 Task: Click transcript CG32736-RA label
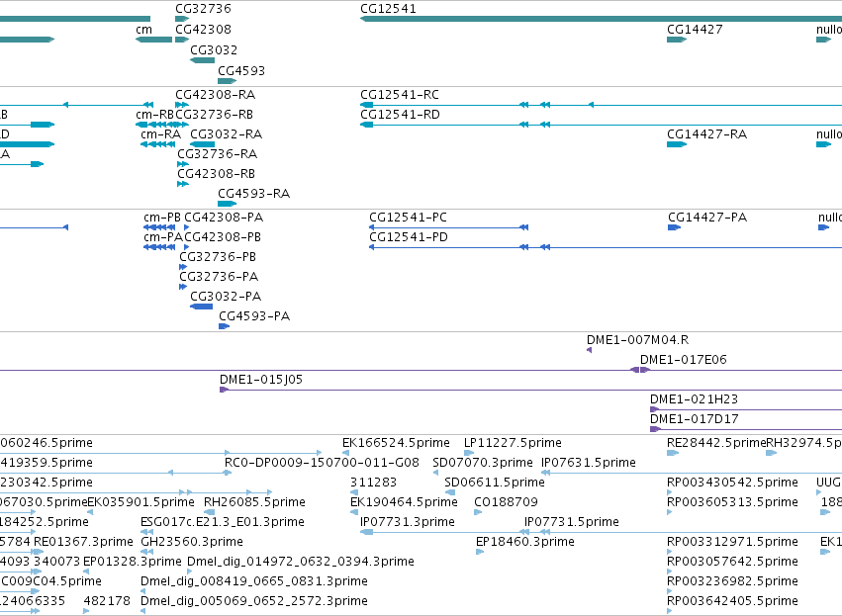pos(217,154)
